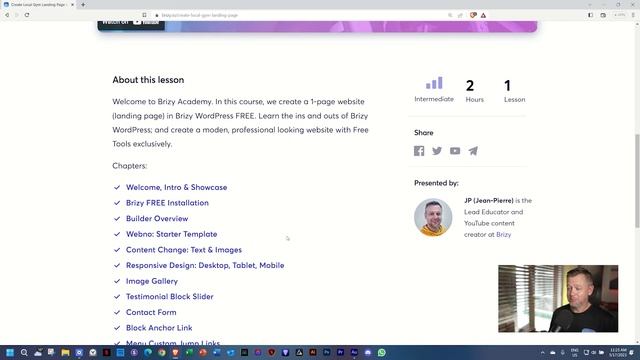
Task: Share lesson on Facebook
Action: (x=419, y=151)
